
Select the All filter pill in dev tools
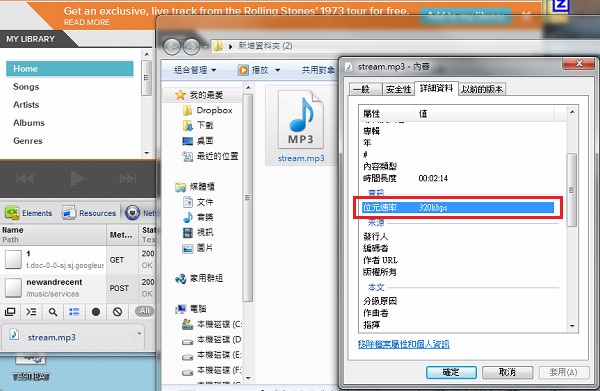tap(144, 311)
